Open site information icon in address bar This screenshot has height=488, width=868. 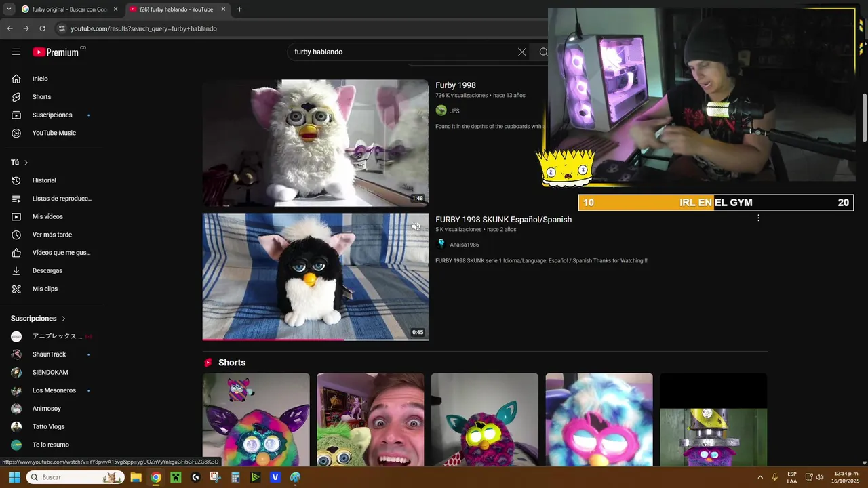point(62,28)
